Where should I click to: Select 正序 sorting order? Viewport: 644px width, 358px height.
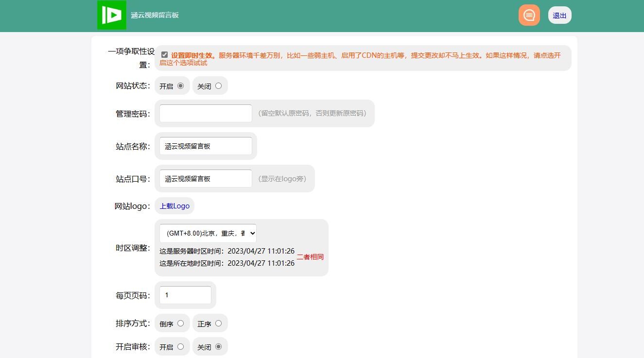tap(218, 323)
